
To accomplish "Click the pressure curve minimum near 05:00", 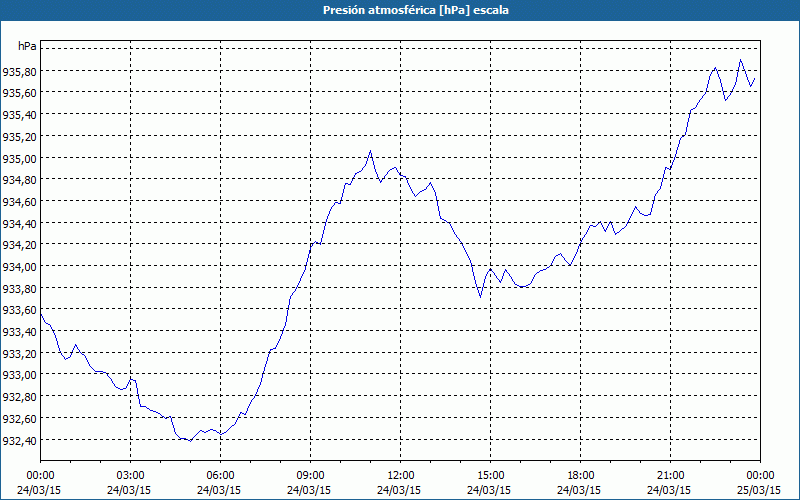I will point(190,441).
